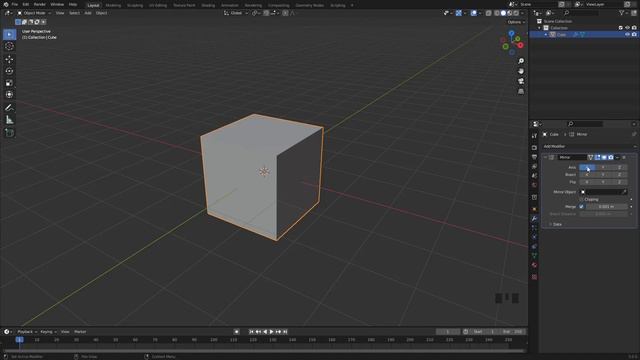Click the viewport zoom magnifier icon
Viewport: 640px width, 360px height.
pyautogui.click(x=521, y=61)
